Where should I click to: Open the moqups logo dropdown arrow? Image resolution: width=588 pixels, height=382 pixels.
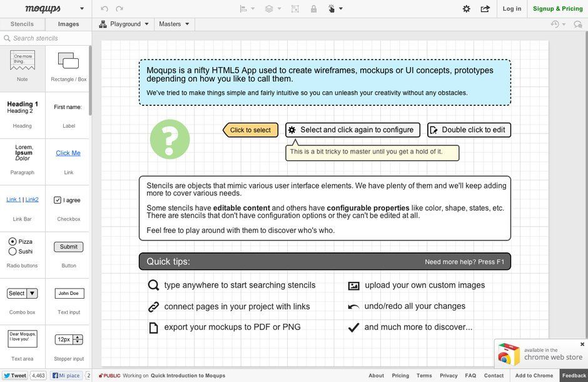[82, 9]
